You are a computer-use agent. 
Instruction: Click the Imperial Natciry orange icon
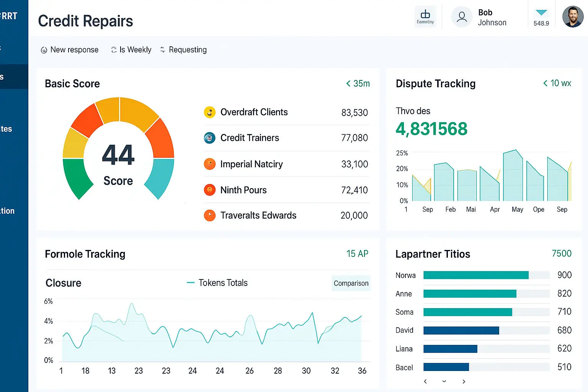pos(209,164)
